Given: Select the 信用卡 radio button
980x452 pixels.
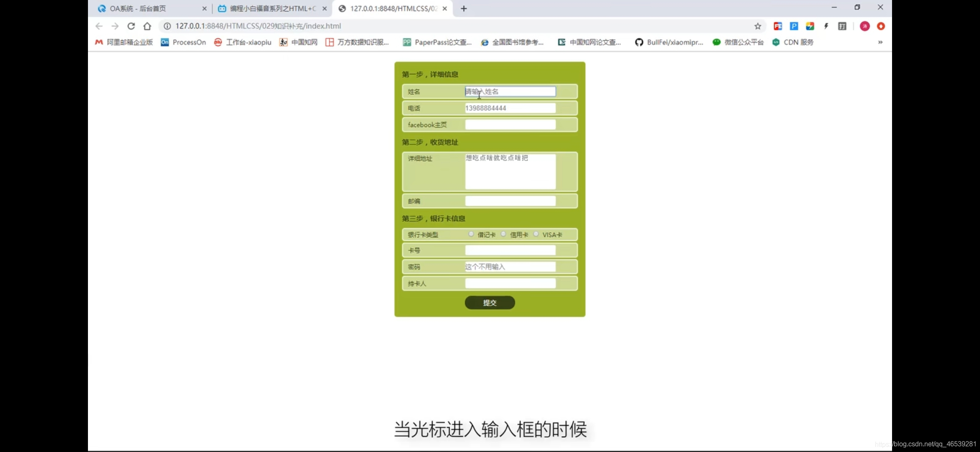Looking at the screenshot, I should (503, 234).
